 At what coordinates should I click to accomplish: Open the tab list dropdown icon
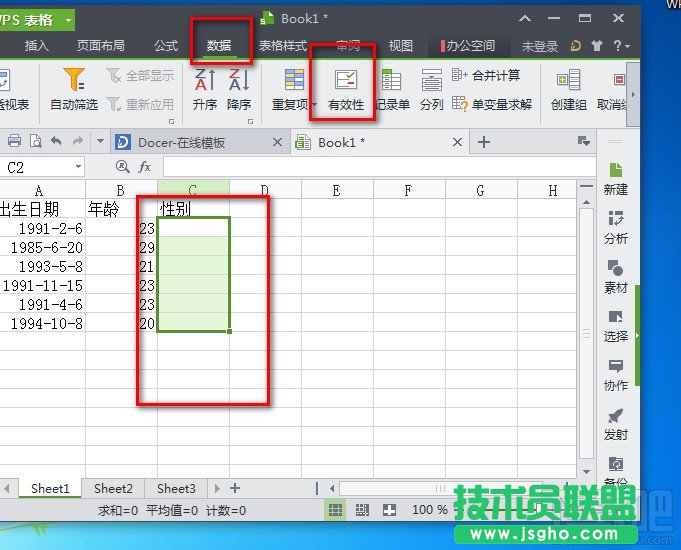click(583, 141)
